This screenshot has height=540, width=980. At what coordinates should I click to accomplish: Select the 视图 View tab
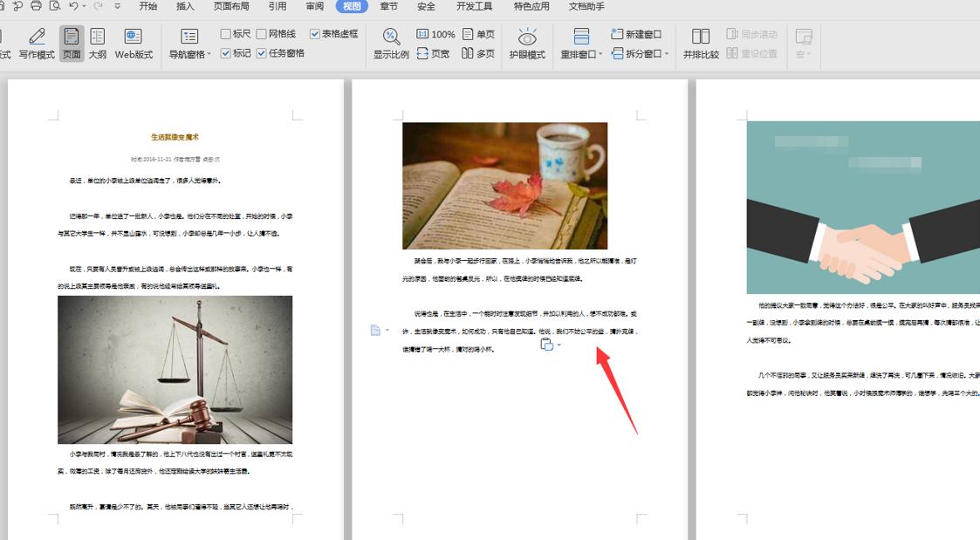coord(352,6)
